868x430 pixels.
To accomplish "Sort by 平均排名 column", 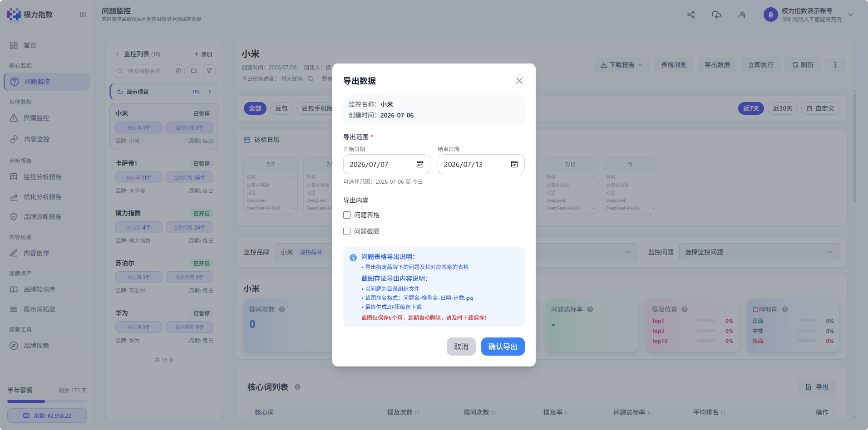I will [x=709, y=412].
